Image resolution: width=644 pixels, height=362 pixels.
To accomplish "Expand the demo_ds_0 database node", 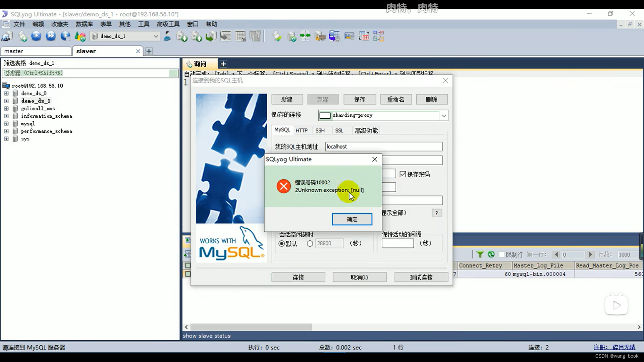I will (6, 93).
